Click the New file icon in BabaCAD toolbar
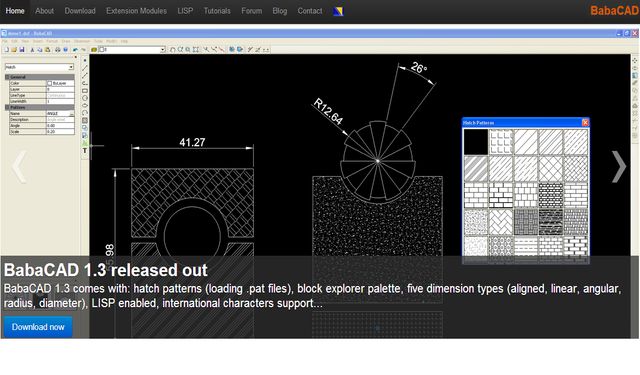This screenshot has height=375, width=640. coord(6,50)
